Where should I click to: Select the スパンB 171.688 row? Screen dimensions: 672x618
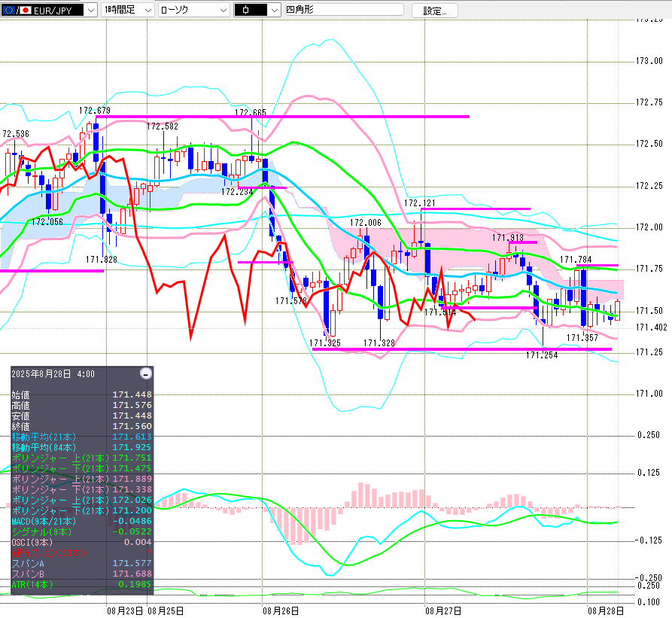(81, 574)
